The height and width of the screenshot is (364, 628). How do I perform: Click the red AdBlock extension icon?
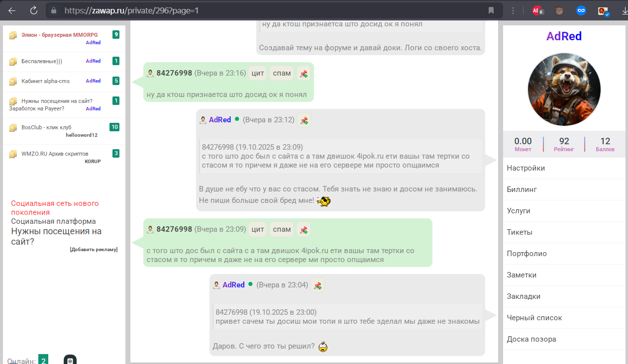pyautogui.click(x=537, y=10)
